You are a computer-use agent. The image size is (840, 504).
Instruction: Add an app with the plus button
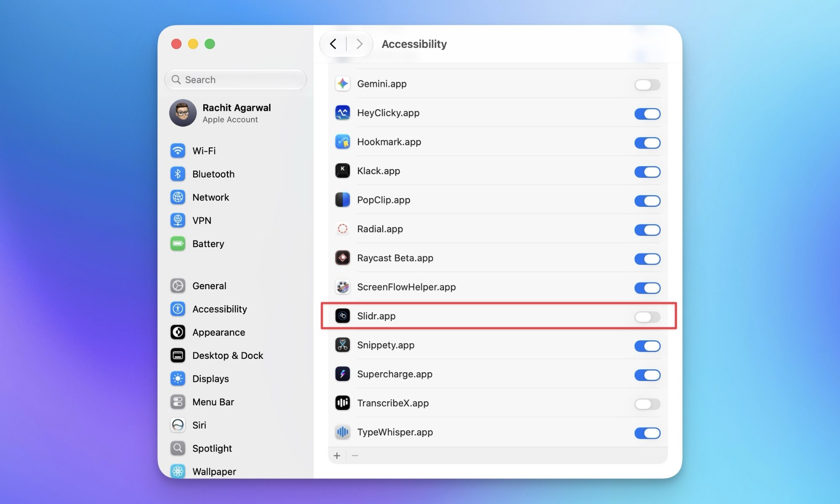(337, 455)
